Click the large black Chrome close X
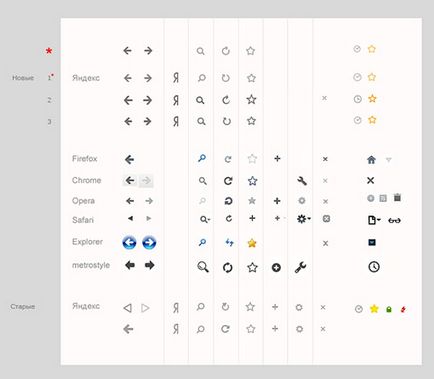This screenshot has height=379, width=434. [x=370, y=181]
